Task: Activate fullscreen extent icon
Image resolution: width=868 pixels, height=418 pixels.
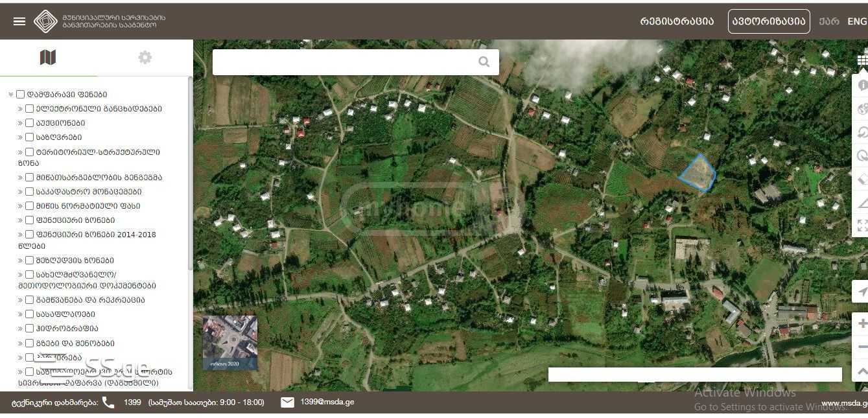Action: pos(862,226)
